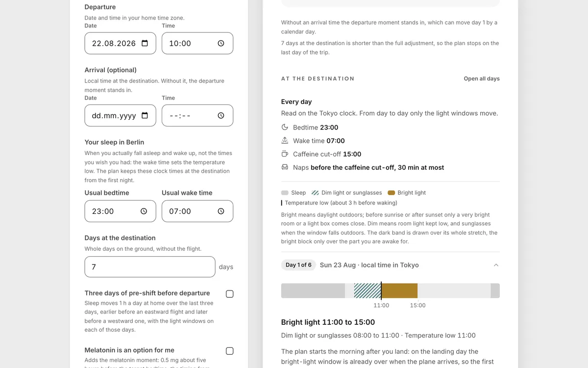Click the moon icon beside Bedtime 23:00

pos(285,127)
